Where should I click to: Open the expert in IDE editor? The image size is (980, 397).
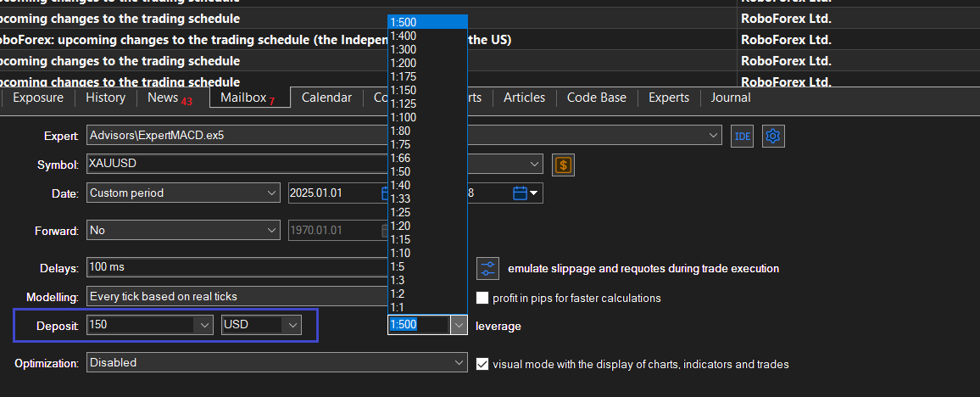click(742, 136)
